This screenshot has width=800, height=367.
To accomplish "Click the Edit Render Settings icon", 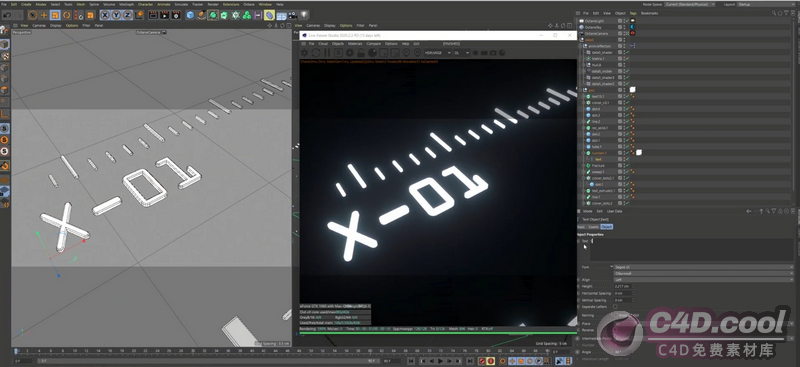I will (176, 15).
